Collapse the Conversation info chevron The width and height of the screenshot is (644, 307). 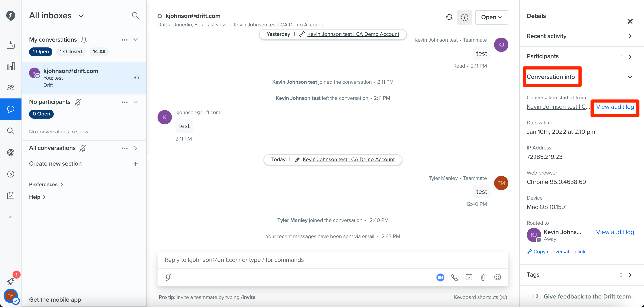630,77
